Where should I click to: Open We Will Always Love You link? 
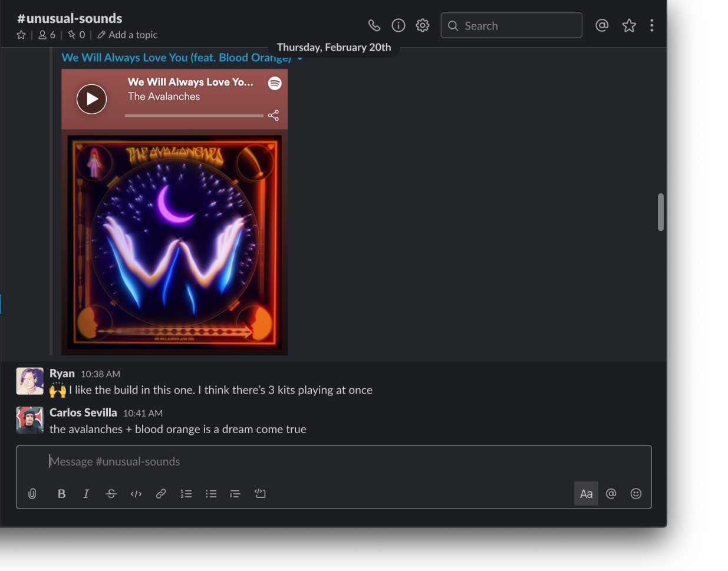pos(176,58)
